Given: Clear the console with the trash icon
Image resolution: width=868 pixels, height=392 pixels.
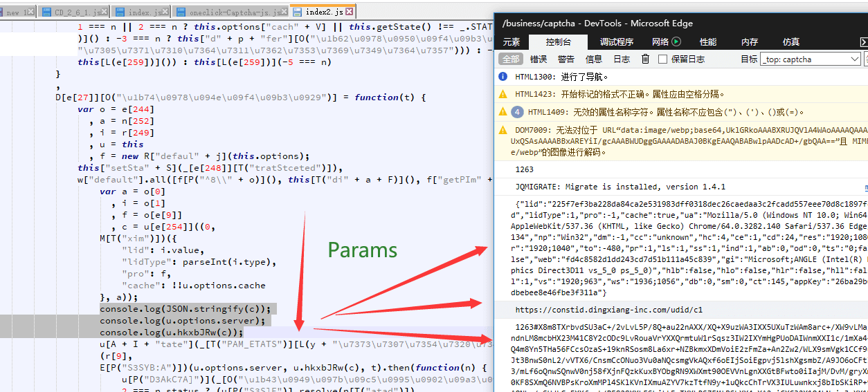Looking at the screenshot, I should coord(646,59).
